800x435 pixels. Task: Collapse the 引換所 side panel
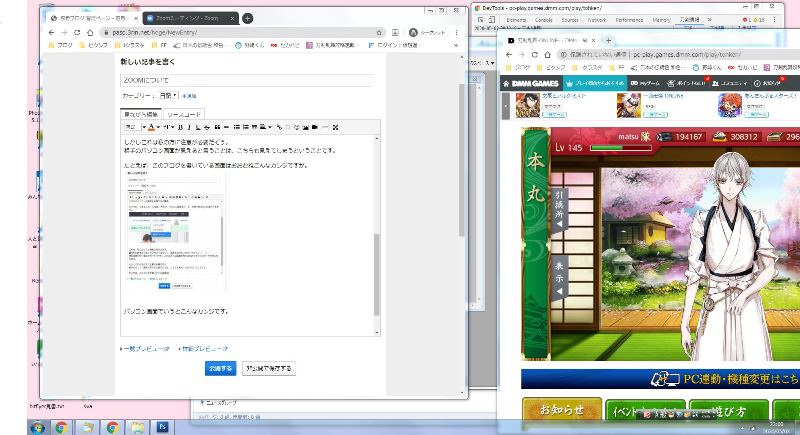[559, 211]
